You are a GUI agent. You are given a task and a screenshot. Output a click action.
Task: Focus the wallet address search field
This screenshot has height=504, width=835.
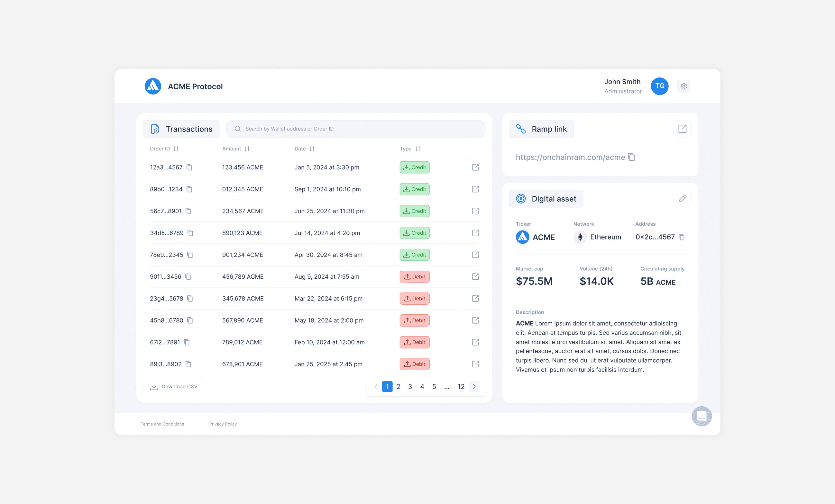pos(356,129)
